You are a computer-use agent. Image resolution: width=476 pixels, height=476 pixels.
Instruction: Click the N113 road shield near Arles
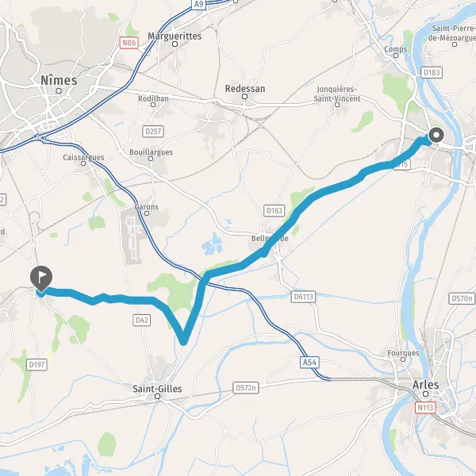(x=425, y=408)
